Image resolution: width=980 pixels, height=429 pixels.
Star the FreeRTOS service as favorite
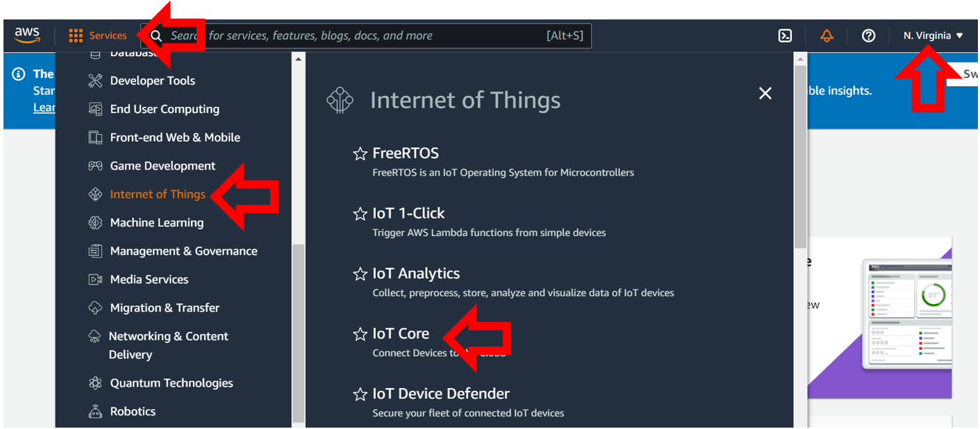(x=360, y=153)
